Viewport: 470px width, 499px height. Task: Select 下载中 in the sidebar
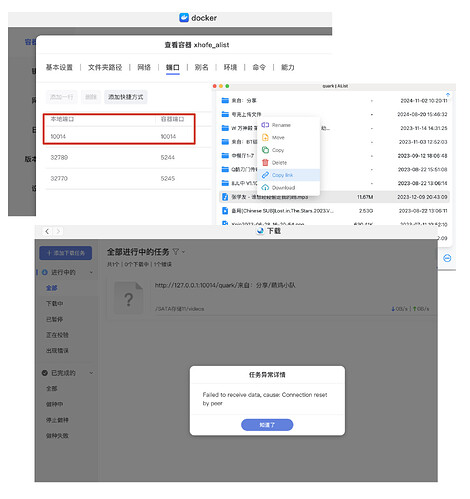54,304
